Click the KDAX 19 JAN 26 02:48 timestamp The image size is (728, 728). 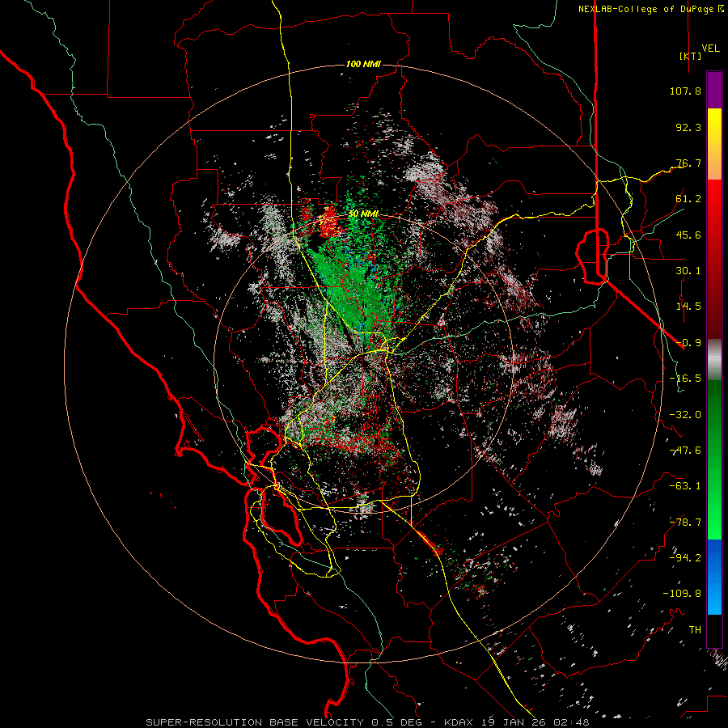point(517,722)
